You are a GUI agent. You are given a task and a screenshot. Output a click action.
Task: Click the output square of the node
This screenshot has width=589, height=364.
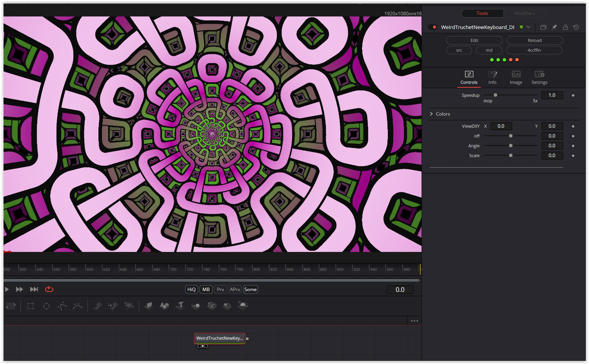pos(247,339)
